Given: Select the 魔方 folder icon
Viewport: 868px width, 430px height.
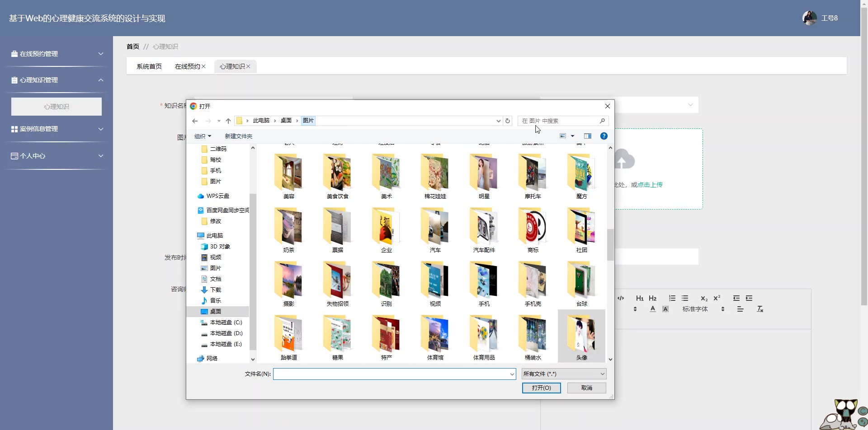Looking at the screenshot, I should [x=581, y=173].
